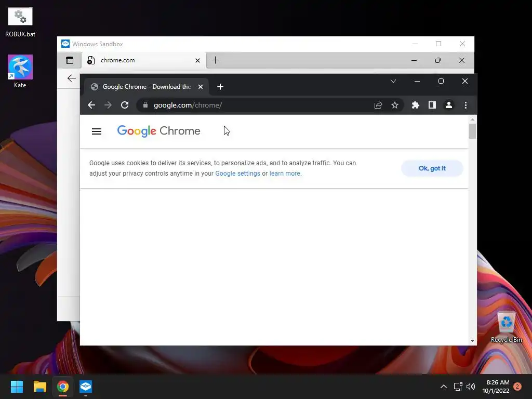Select the chrome.com tab in Sandbox Edge
532x399 pixels.
point(144,60)
